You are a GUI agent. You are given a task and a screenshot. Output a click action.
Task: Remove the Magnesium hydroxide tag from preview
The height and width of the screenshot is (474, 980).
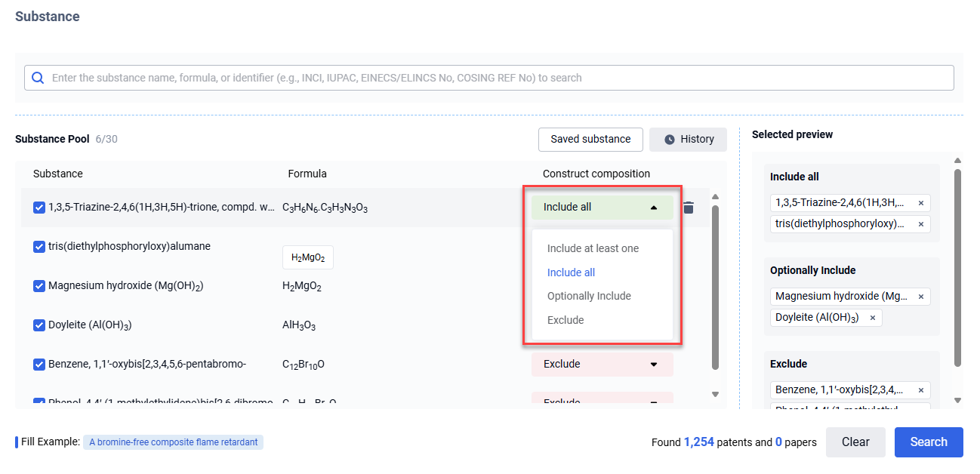(x=920, y=297)
